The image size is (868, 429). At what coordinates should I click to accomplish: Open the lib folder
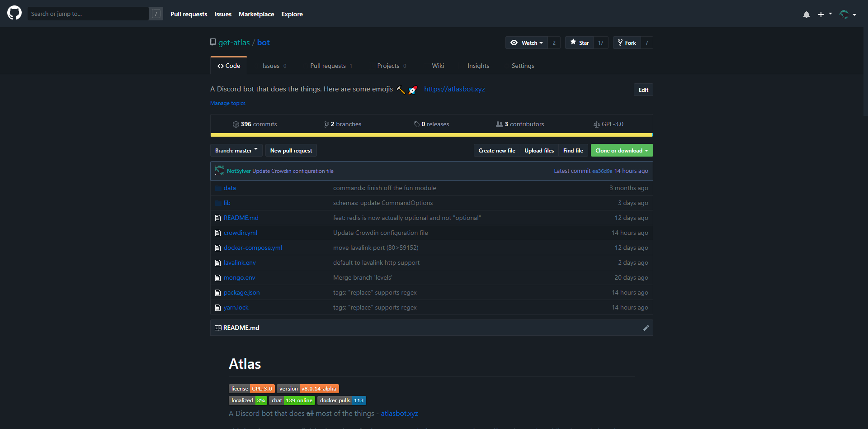[x=227, y=203]
